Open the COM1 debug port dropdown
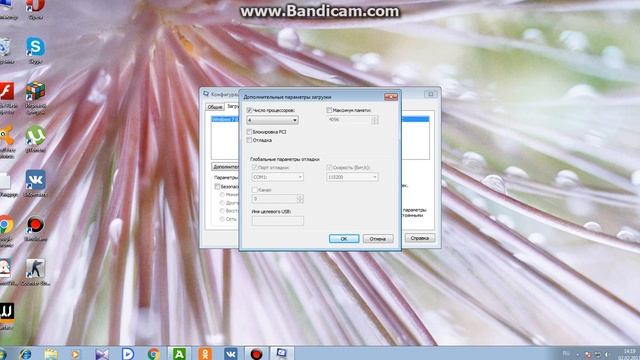640x360 pixels. [x=278, y=177]
